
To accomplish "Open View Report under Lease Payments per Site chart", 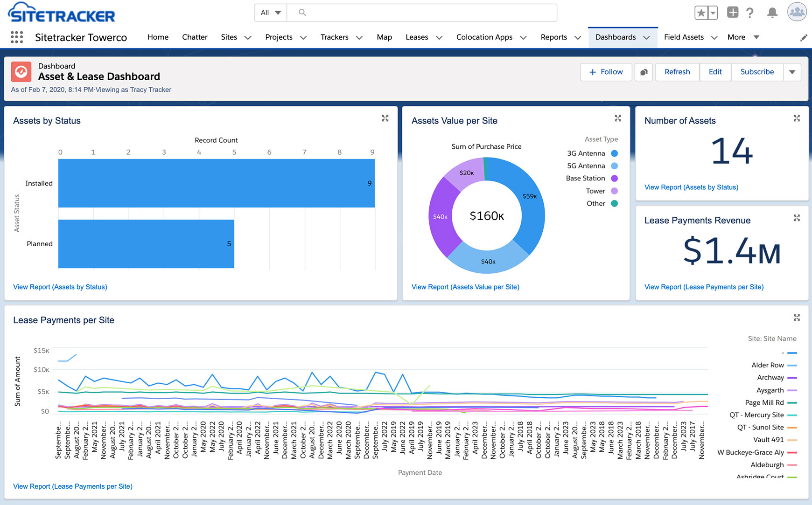I will 73,486.
